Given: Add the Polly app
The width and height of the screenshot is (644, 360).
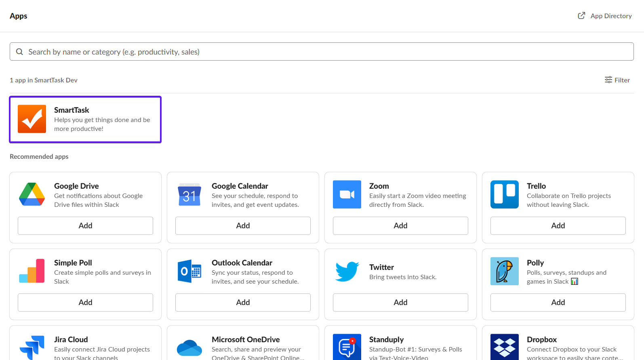Looking at the screenshot, I should [558, 302].
